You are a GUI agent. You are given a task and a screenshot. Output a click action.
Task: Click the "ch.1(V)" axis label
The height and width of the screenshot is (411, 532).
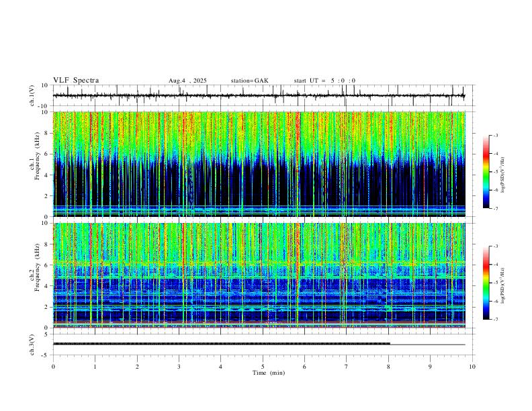32,95
